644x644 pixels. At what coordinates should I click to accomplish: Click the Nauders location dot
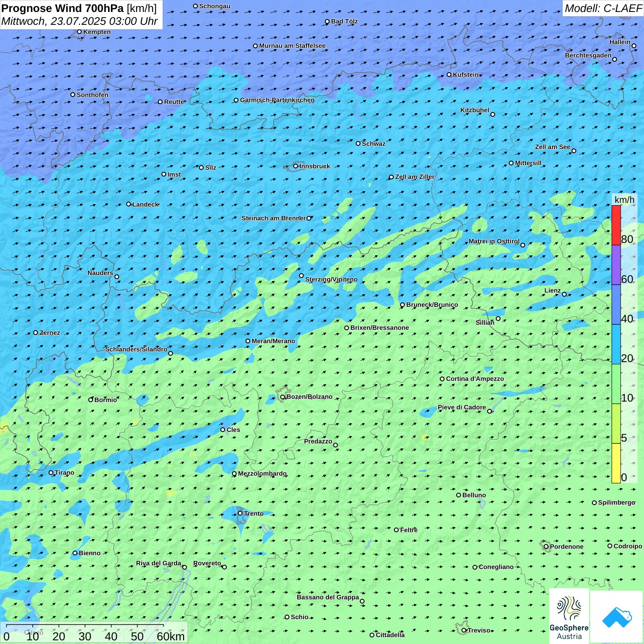[117, 277]
